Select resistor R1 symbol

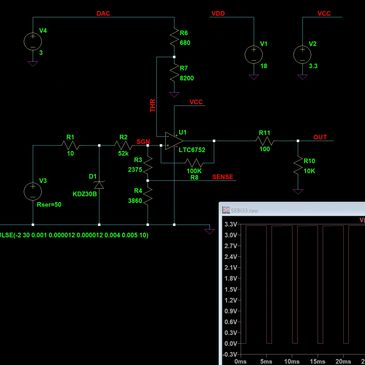[x=70, y=145]
